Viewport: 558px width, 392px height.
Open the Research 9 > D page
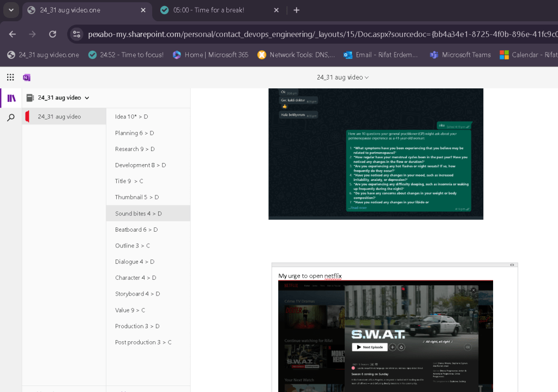148,149
